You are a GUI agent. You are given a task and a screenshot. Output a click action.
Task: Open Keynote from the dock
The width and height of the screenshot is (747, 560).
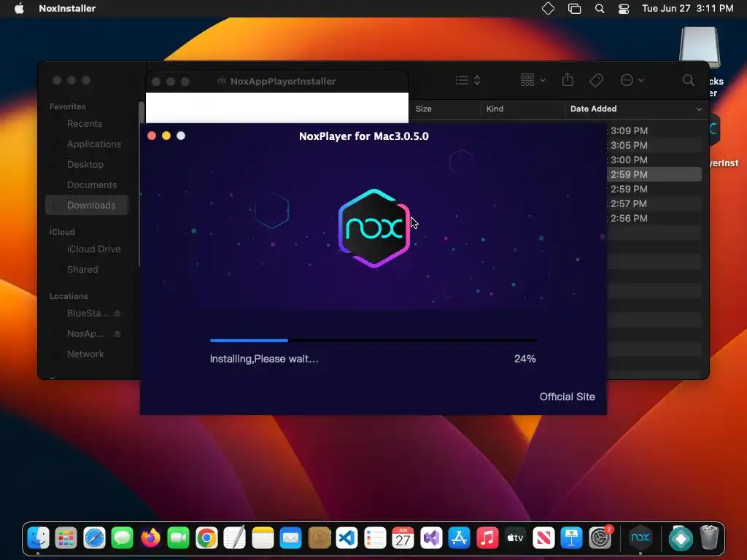(571, 538)
